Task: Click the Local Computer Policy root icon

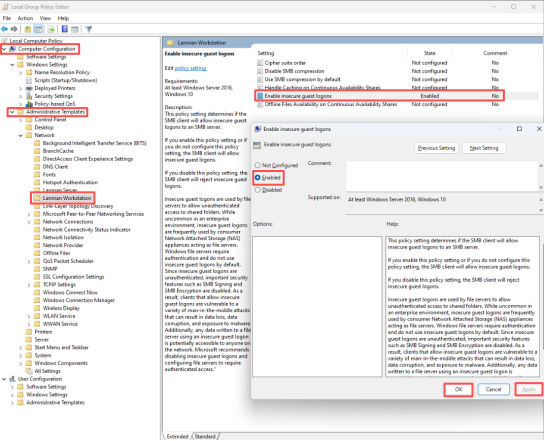Action: (x=5, y=41)
